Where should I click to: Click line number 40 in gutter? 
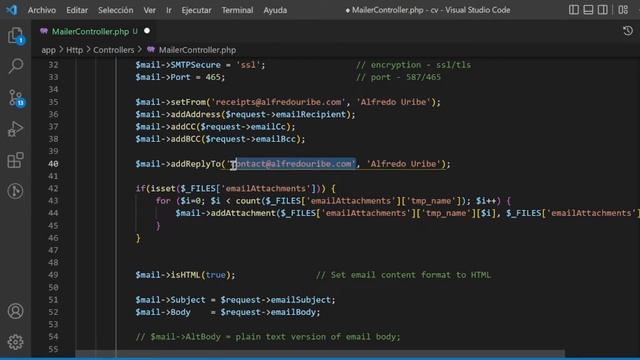coord(53,164)
